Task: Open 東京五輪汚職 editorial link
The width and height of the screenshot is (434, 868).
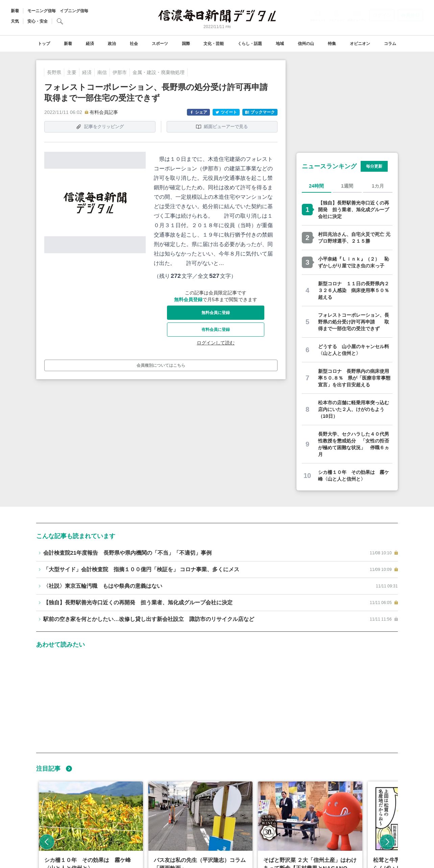Action: [x=103, y=586]
